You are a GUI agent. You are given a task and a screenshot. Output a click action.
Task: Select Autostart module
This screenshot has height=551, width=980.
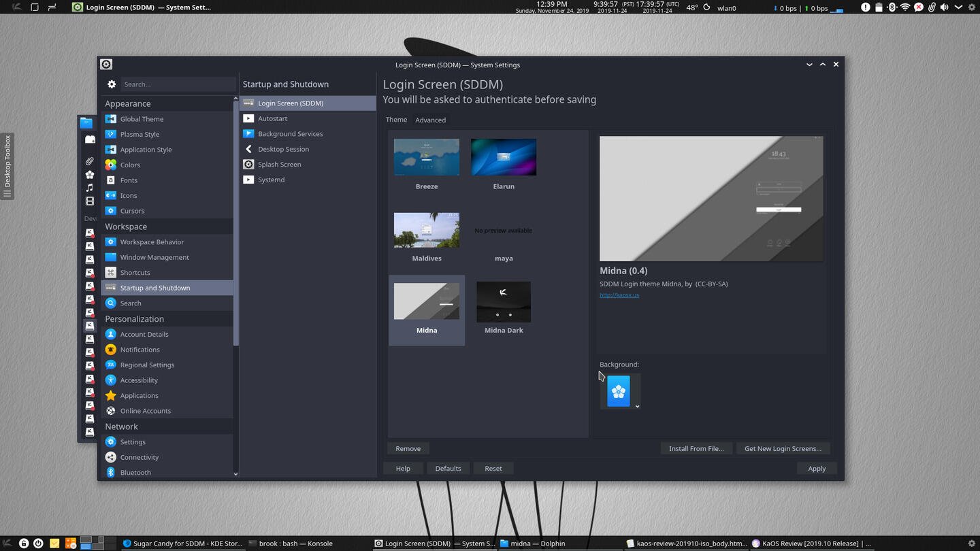(308, 118)
